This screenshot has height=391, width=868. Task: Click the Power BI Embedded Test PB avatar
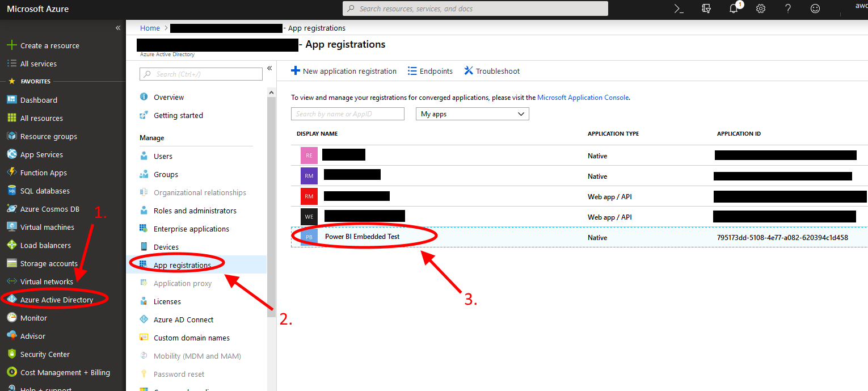point(309,237)
